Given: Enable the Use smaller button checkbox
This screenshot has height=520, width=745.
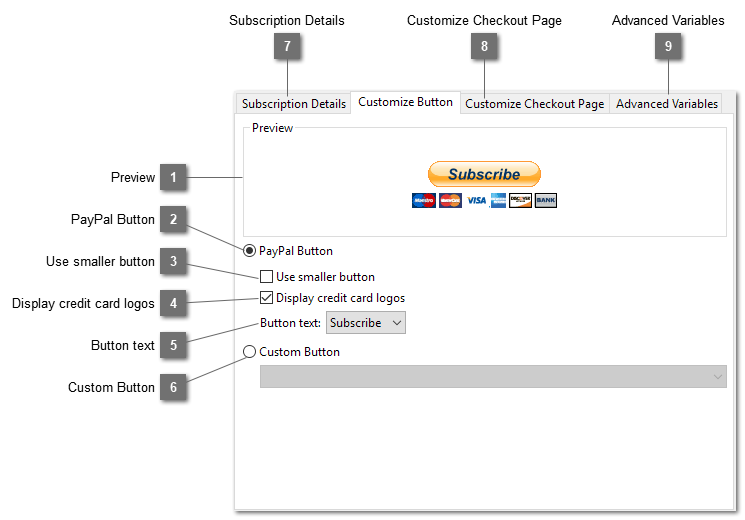Looking at the screenshot, I should [267, 277].
